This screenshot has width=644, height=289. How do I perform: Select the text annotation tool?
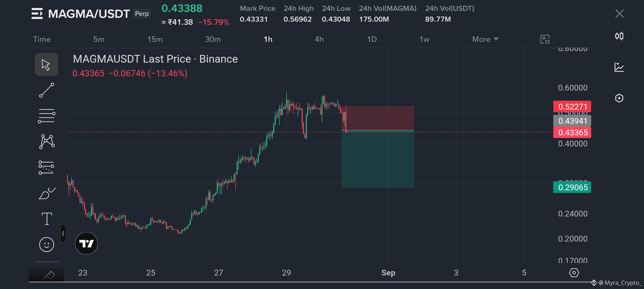pos(47,219)
